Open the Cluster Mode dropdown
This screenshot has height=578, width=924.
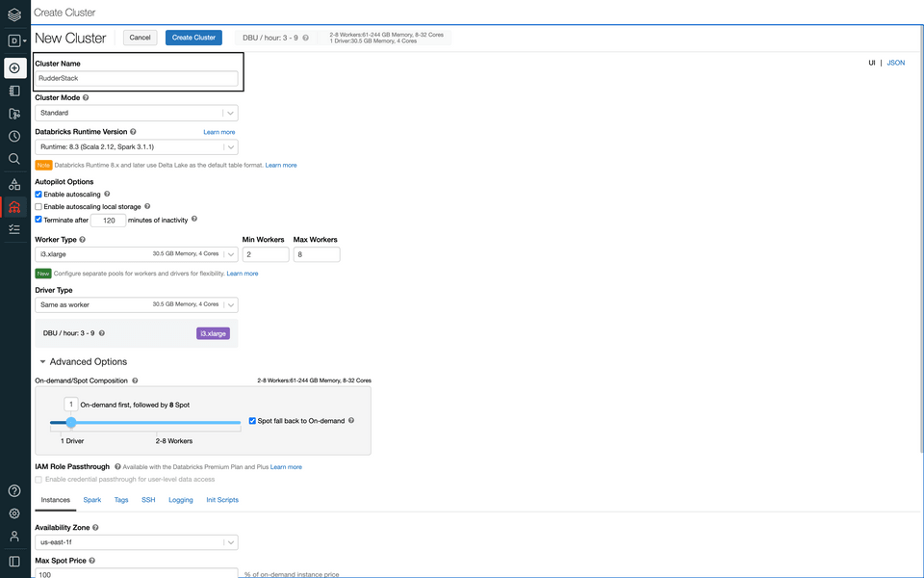point(137,113)
